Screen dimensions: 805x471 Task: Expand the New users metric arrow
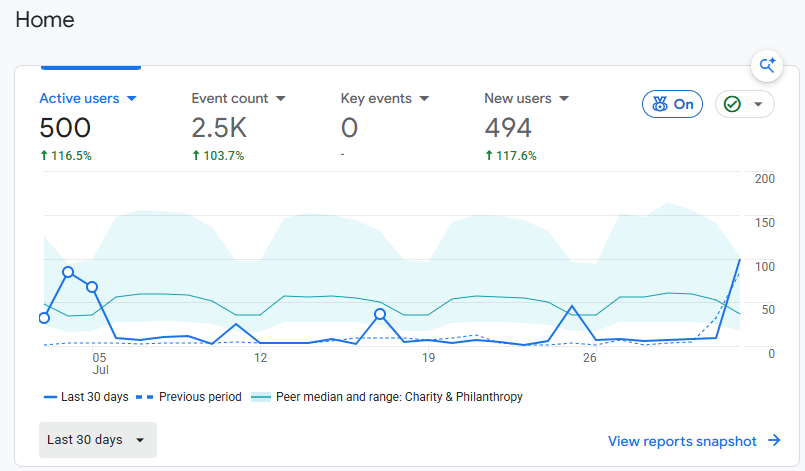(x=564, y=99)
